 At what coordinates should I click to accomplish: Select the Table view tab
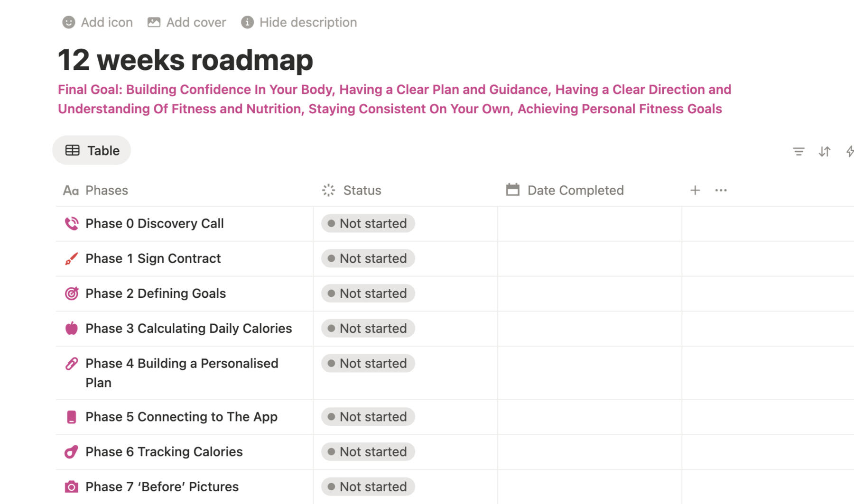92,150
